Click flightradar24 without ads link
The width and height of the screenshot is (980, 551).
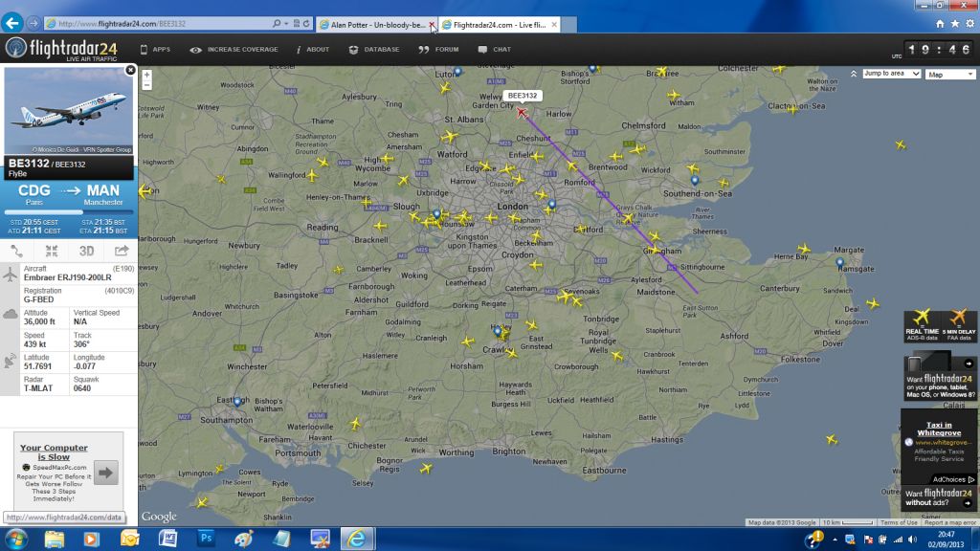[940, 497]
